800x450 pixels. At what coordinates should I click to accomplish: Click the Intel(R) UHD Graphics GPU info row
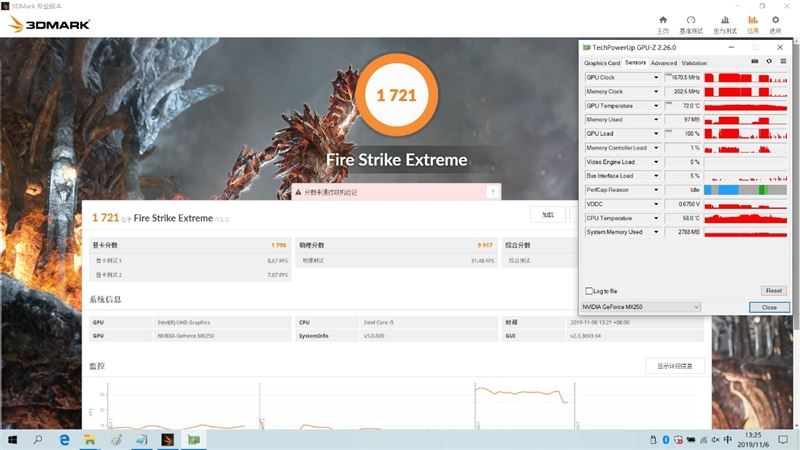click(190, 322)
